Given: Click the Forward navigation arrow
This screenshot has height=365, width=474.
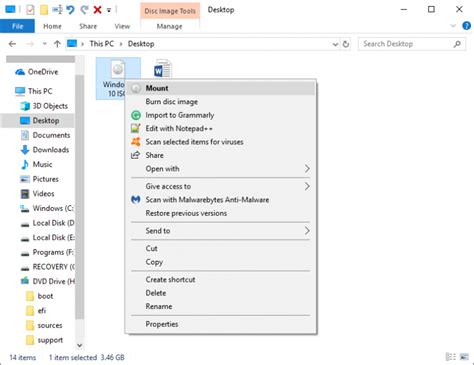Looking at the screenshot, I should 30,44.
